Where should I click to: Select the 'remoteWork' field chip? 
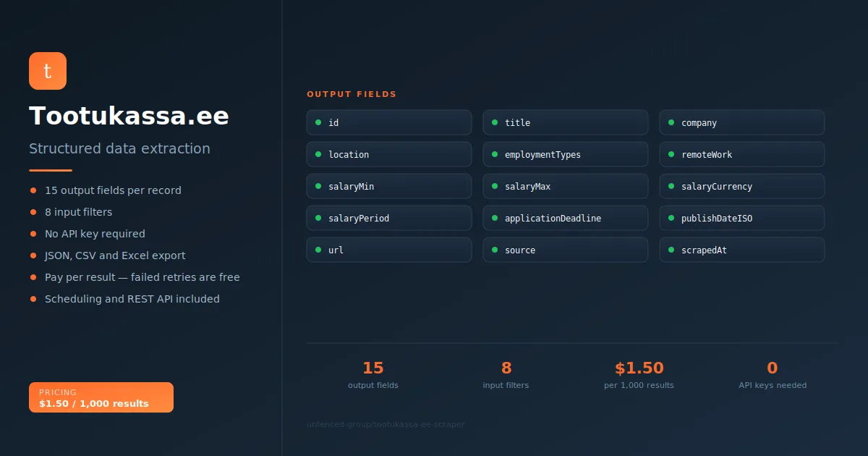742,155
